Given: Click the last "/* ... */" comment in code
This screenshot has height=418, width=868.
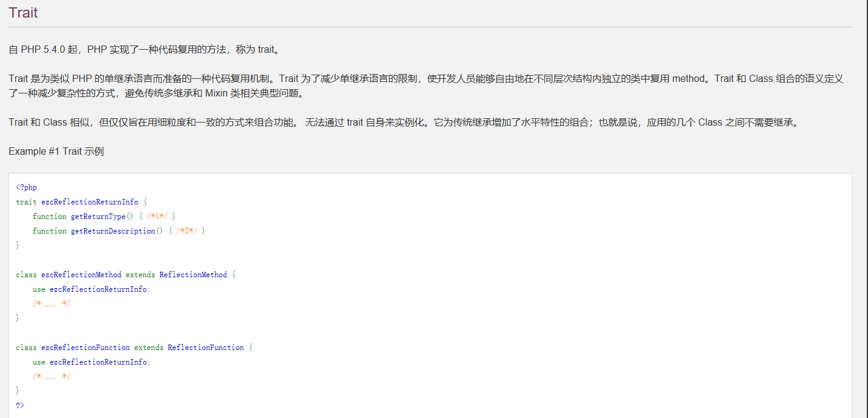Looking at the screenshot, I should [x=52, y=377].
